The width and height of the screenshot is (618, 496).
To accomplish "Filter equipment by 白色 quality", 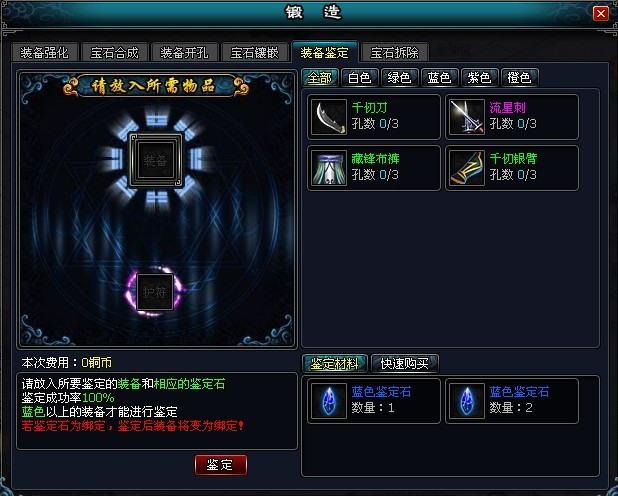I will tap(360, 77).
